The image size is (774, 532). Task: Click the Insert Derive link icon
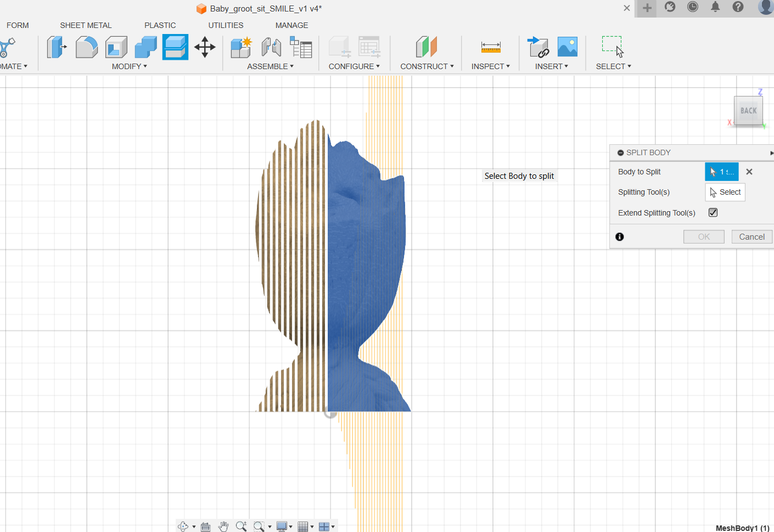pos(538,47)
